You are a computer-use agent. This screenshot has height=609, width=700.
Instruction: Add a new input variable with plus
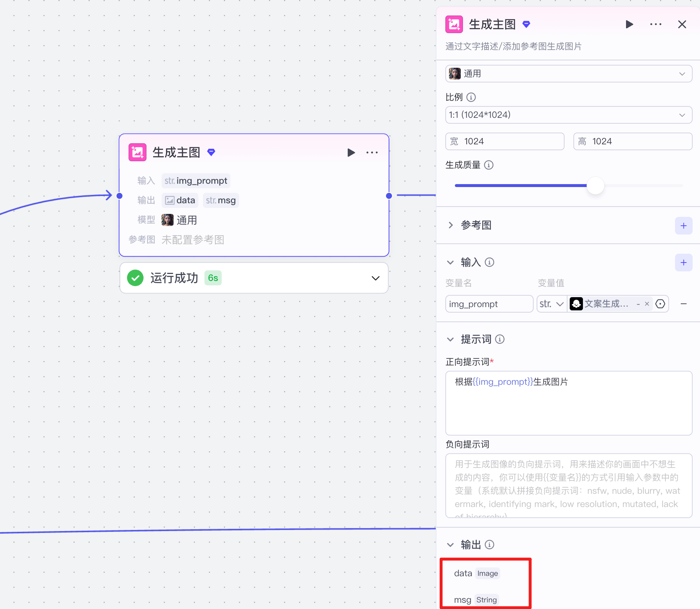pyautogui.click(x=683, y=263)
